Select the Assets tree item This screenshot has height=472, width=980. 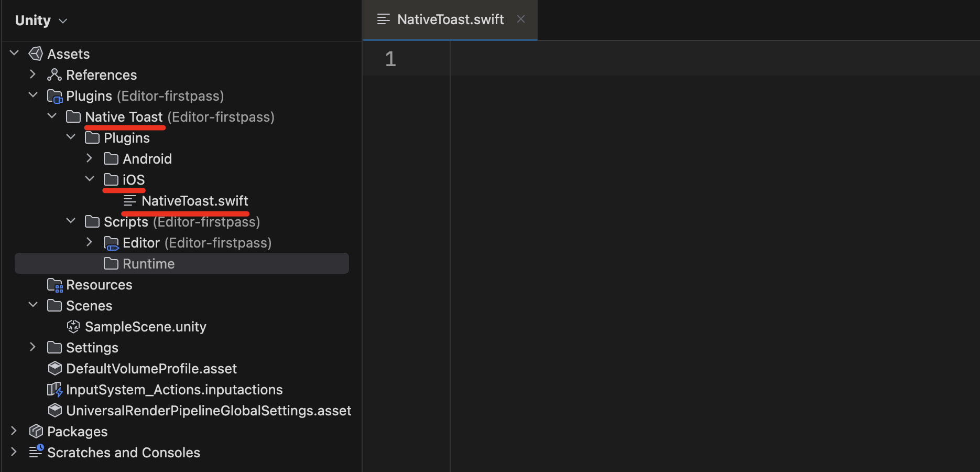click(69, 54)
